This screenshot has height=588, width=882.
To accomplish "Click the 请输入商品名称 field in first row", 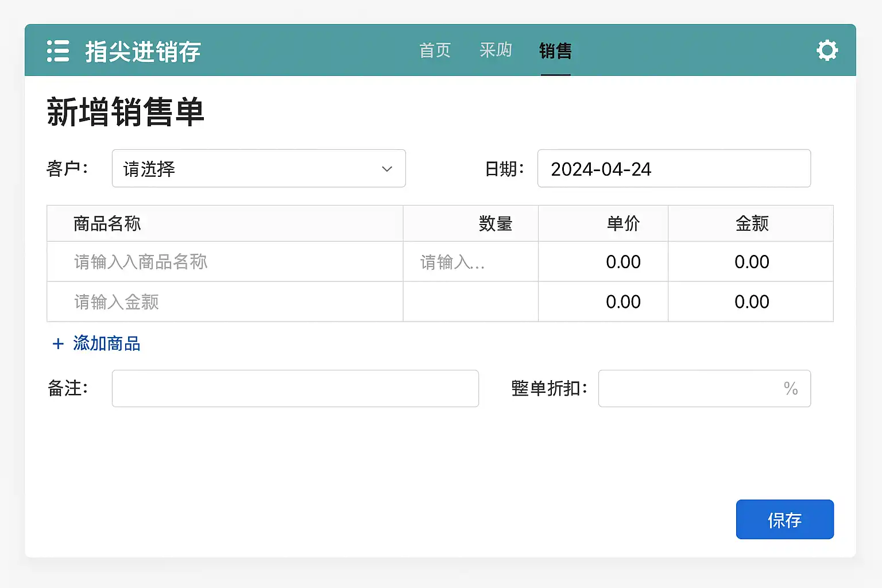I will tap(225, 262).
